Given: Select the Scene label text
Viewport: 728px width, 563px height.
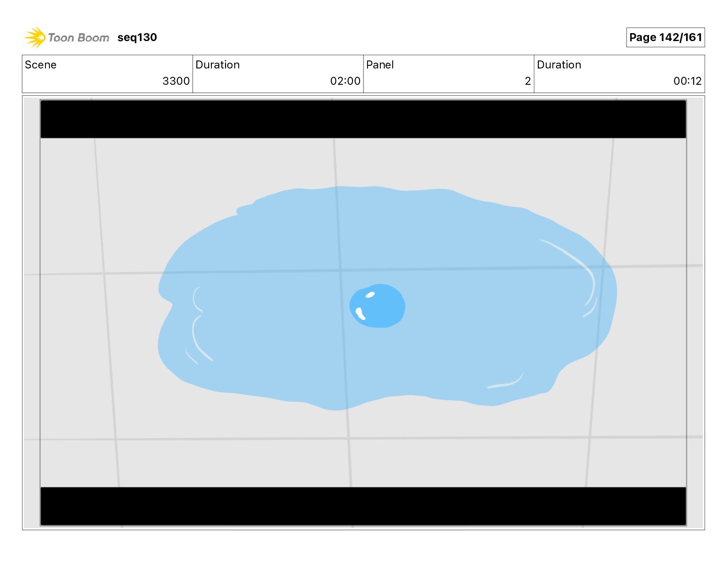Looking at the screenshot, I should pyautogui.click(x=41, y=65).
